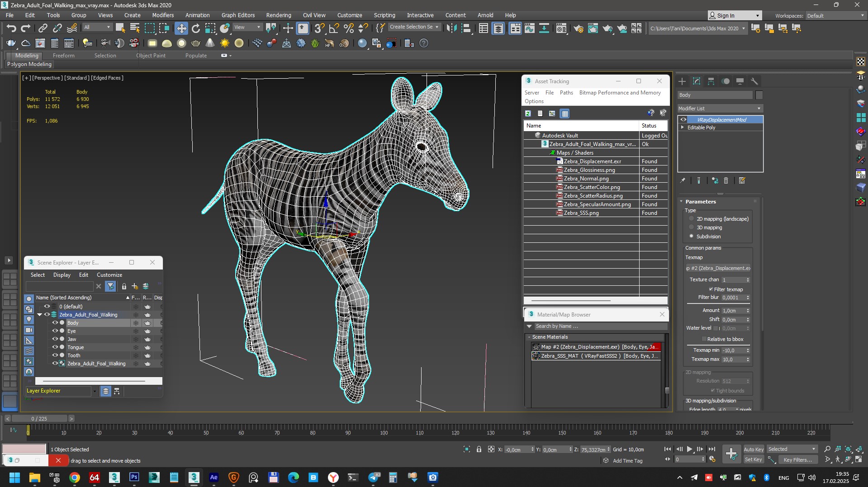Click Refresh icon in Asset Tracking
The image size is (868, 487).
point(528,113)
